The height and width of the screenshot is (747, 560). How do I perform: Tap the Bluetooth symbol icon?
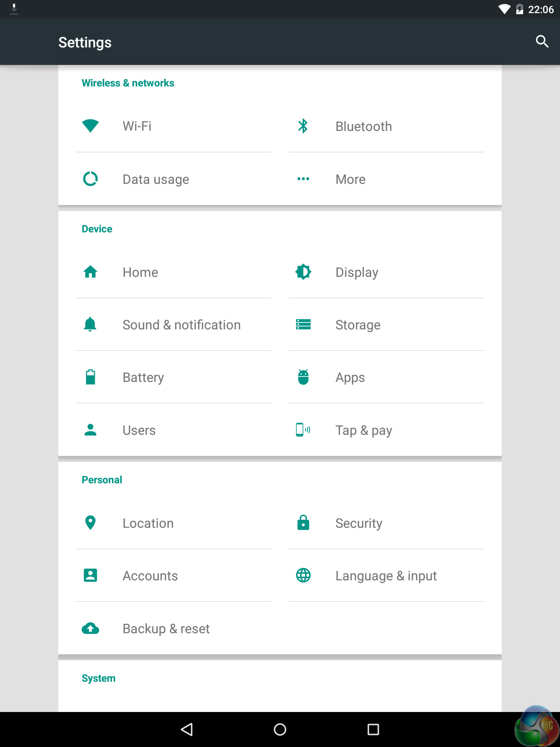(303, 126)
